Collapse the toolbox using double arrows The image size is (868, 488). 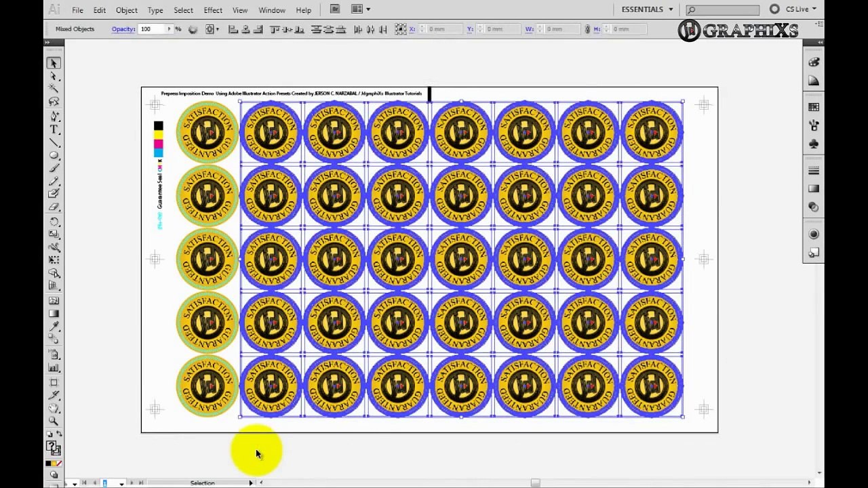pos(48,43)
